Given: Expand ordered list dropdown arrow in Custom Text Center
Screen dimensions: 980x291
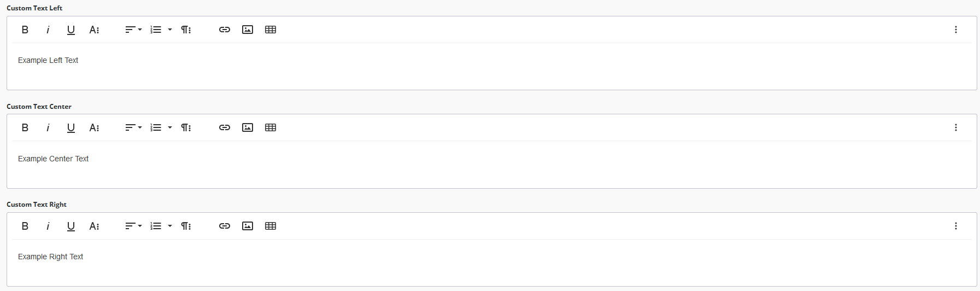Looking at the screenshot, I should [x=170, y=127].
